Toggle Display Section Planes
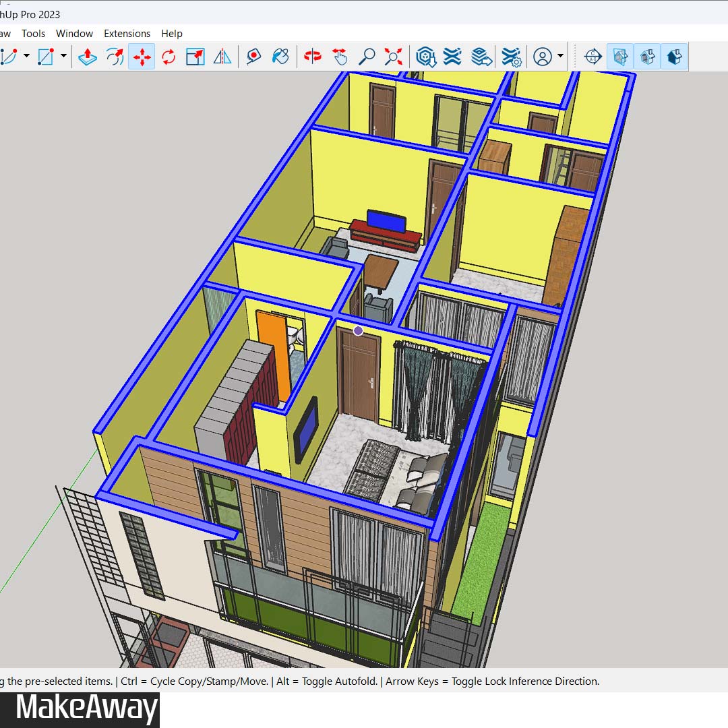728x728 pixels. [x=620, y=57]
